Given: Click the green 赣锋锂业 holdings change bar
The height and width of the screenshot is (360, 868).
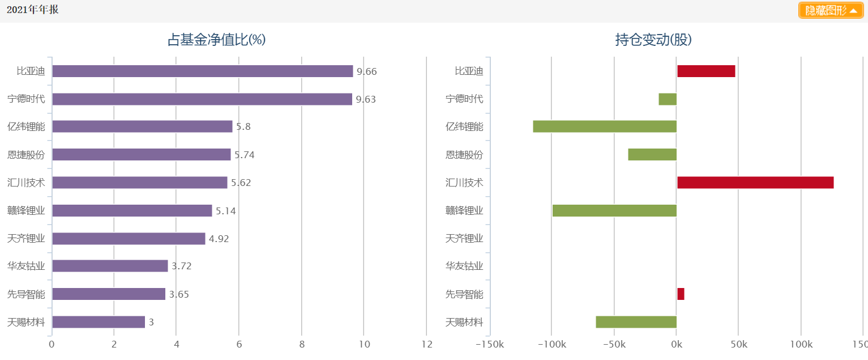Looking at the screenshot, I should (614, 210).
